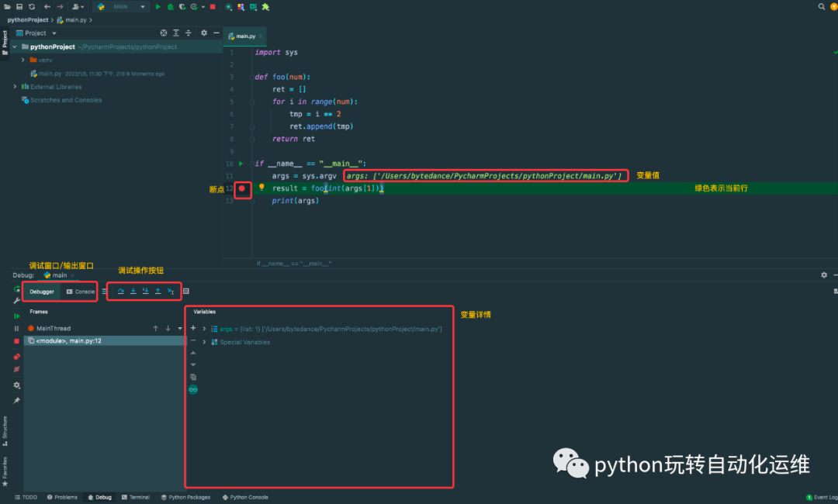This screenshot has width=838, height=504.
Task: Click the Step Into My Code icon
Action: (145, 291)
